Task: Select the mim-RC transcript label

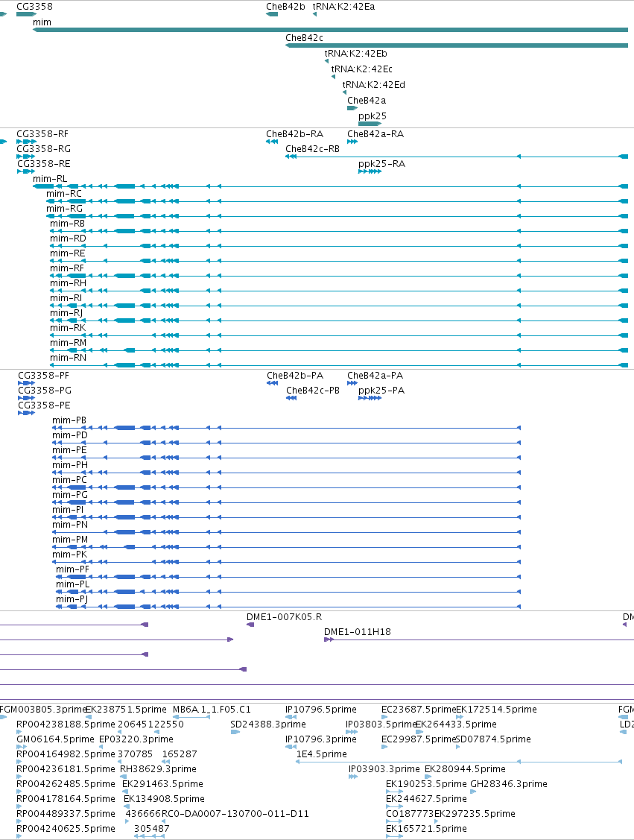Action: [x=64, y=193]
